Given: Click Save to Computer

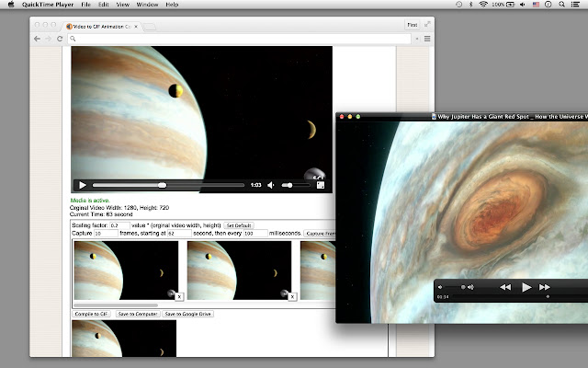Looking at the screenshot, I should pyautogui.click(x=138, y=314).
